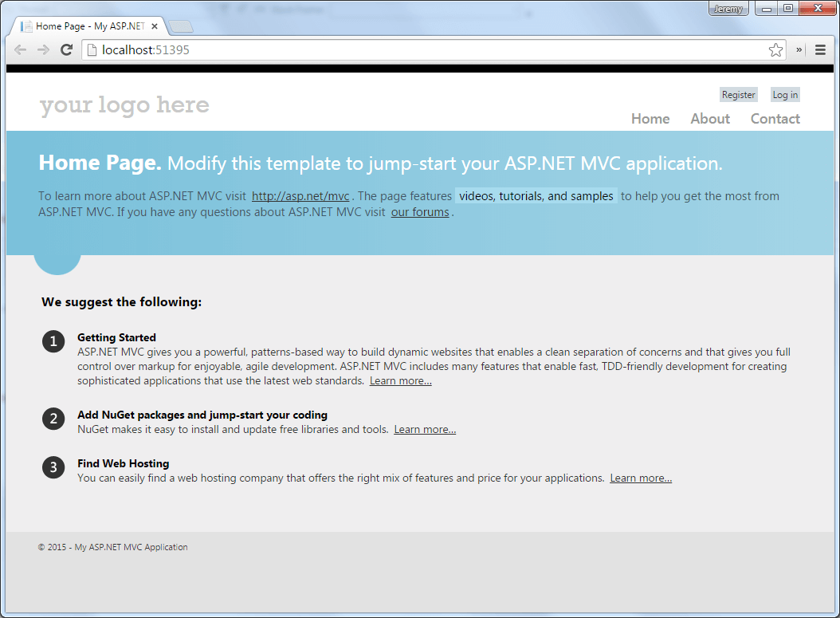Click the Log in button
Image resolution: width=840 pixels, height=618 pixels.
pyautogui.click(x=785, y=94)
